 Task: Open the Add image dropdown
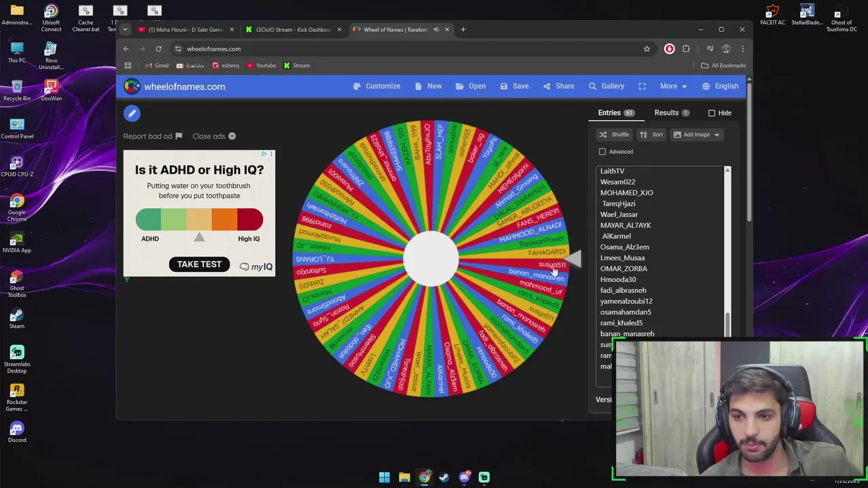click(x=696, y=134)
